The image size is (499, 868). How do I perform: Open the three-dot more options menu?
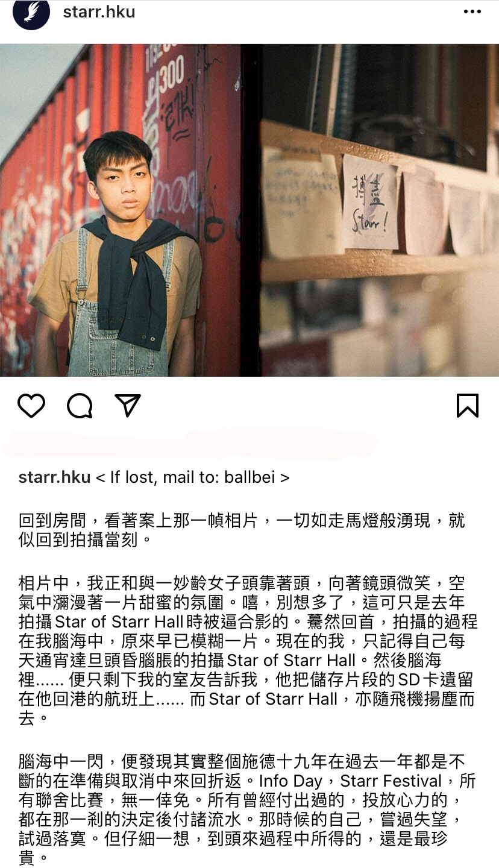(472, 12)
